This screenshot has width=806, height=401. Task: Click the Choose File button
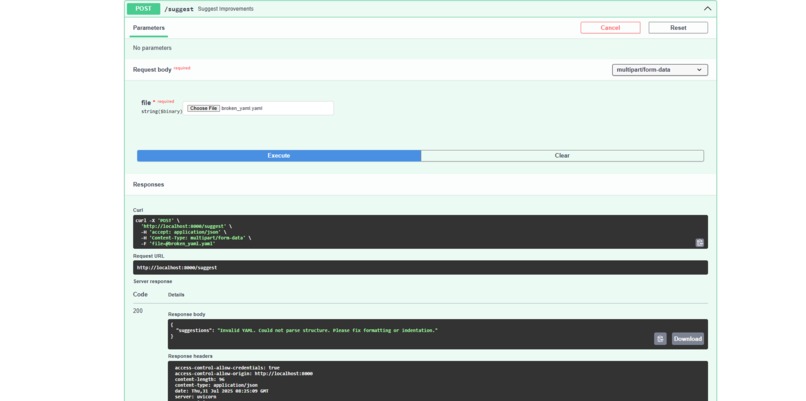coord(203,108)
